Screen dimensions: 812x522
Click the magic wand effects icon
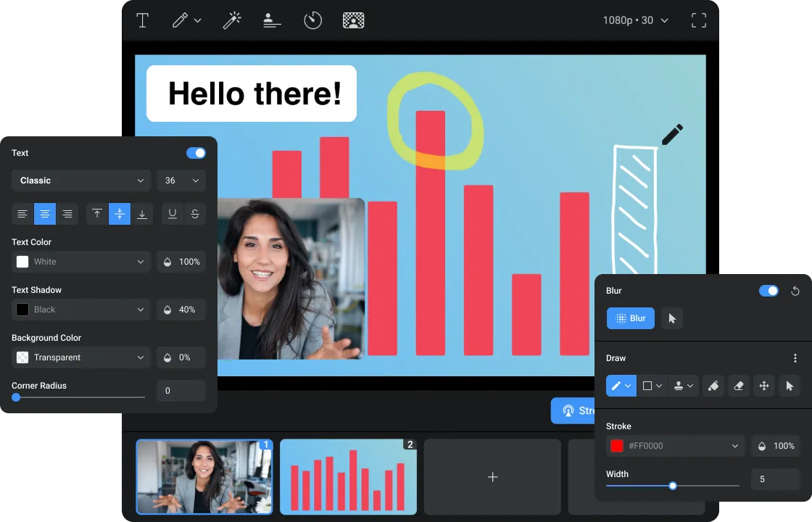(x=231, y=20)
